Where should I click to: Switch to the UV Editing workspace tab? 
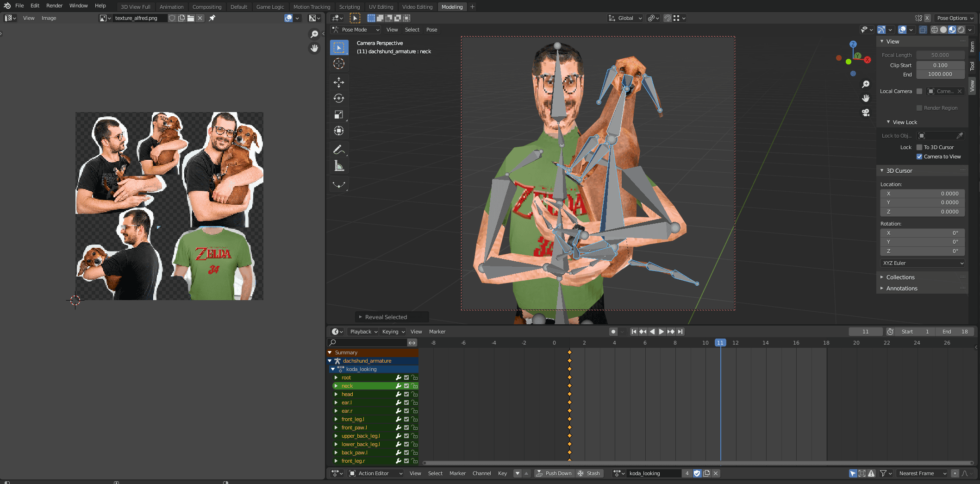[381, 7]
